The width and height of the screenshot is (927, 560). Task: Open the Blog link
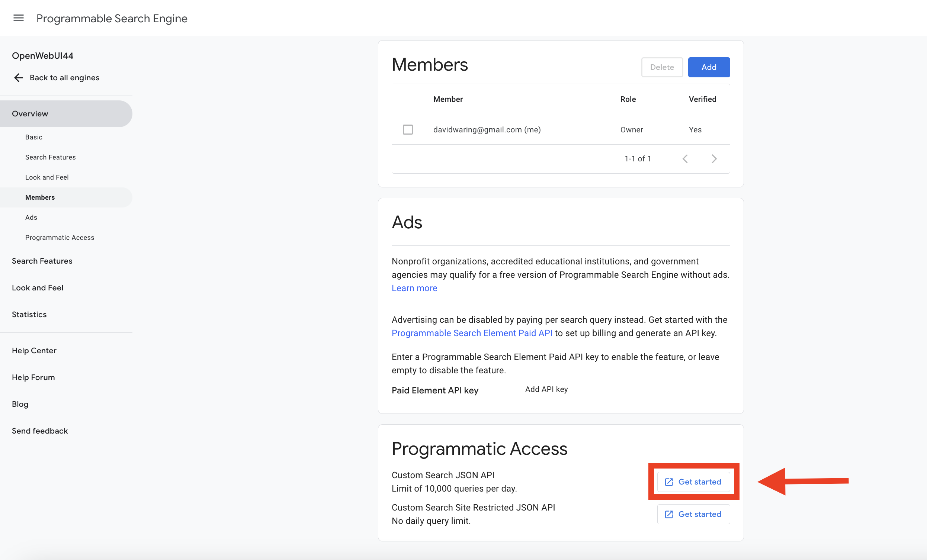[20, 404]
